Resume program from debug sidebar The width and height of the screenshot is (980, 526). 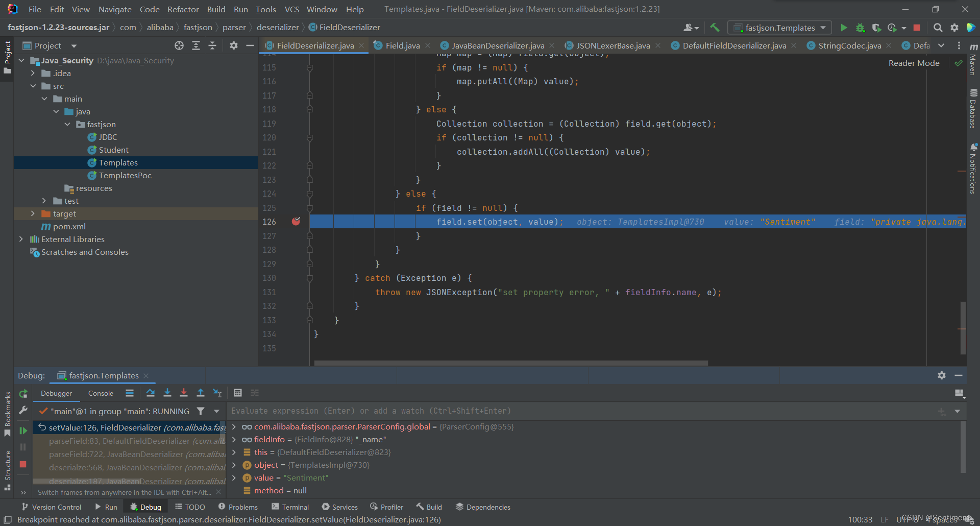[23, 431]
